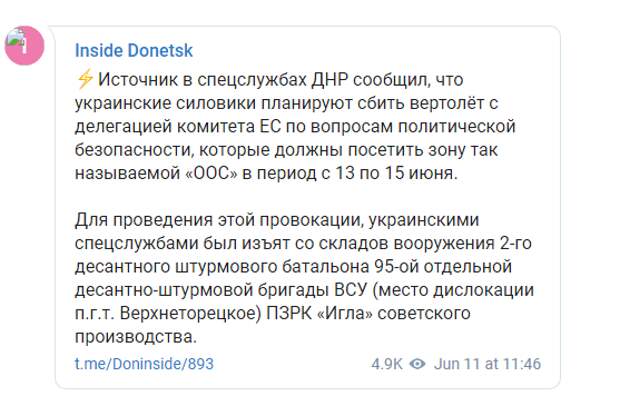This screenshot has height=416, width=620.
Task: Click the phrase 13 по 15 июня
Action: click(396, 173)
